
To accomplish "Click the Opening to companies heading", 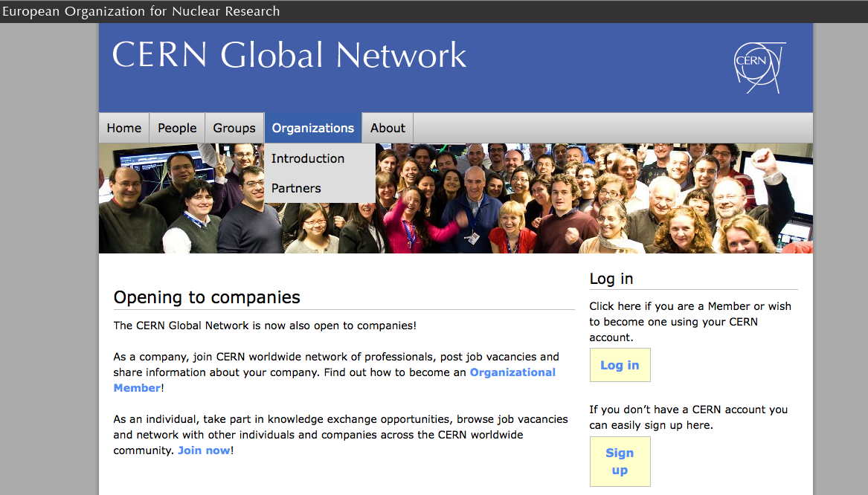I will [x=206, y=297].
